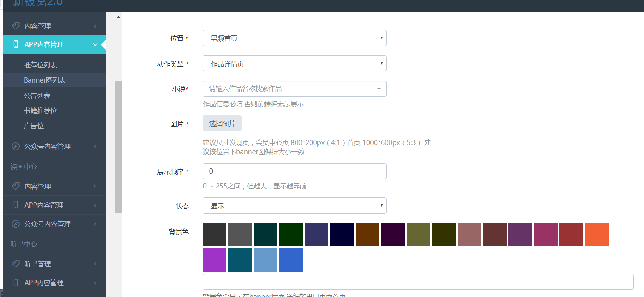The image size is (644, 297).
Task: Expand chevron of APP内容管理 under 听书中心
Action: (x=95, y=283)
